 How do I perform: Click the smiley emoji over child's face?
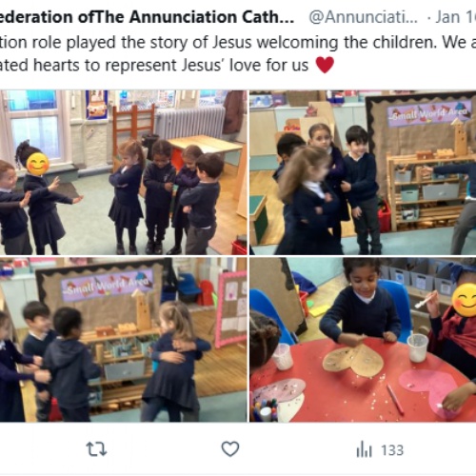(38, 164)
